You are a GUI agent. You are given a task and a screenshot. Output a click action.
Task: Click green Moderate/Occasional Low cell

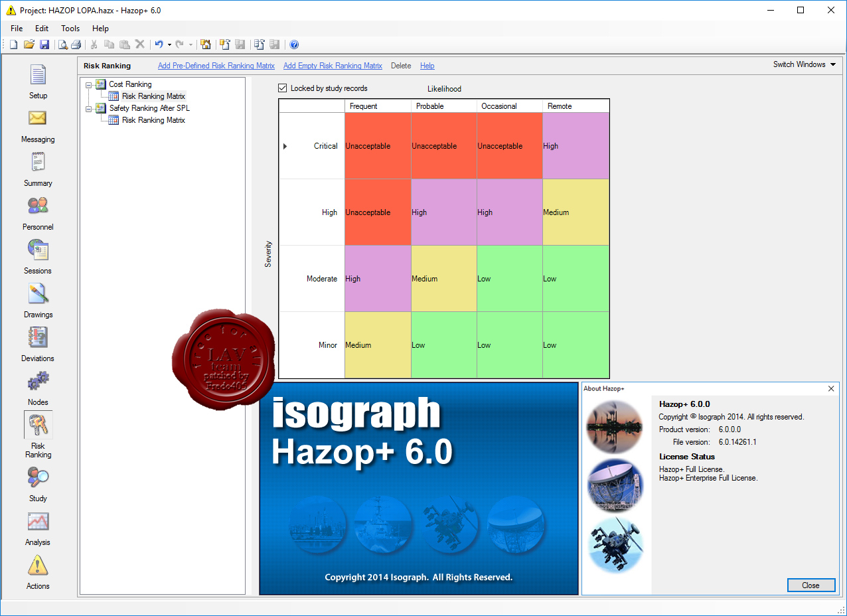[510, 279]
